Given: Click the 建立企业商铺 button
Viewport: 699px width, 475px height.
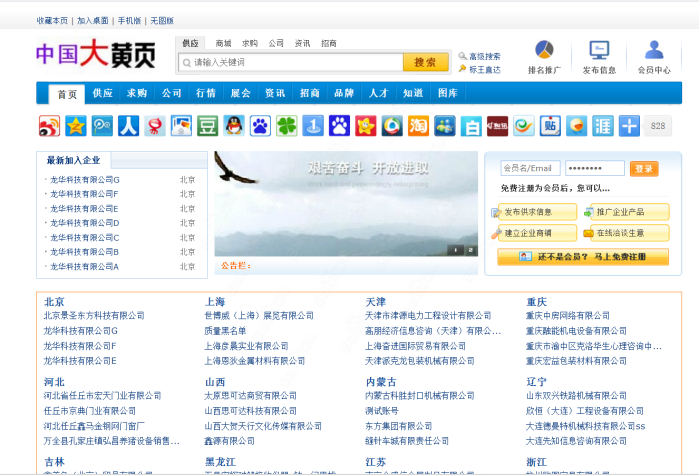Looking at the screenshot, I should [534, 233].
